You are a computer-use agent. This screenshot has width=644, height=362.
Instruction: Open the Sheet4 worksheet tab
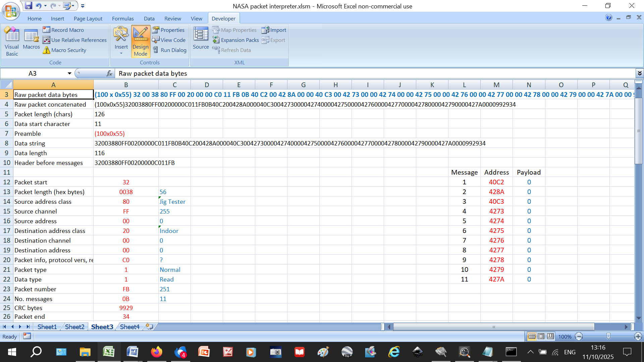click(x=129, y=327)
